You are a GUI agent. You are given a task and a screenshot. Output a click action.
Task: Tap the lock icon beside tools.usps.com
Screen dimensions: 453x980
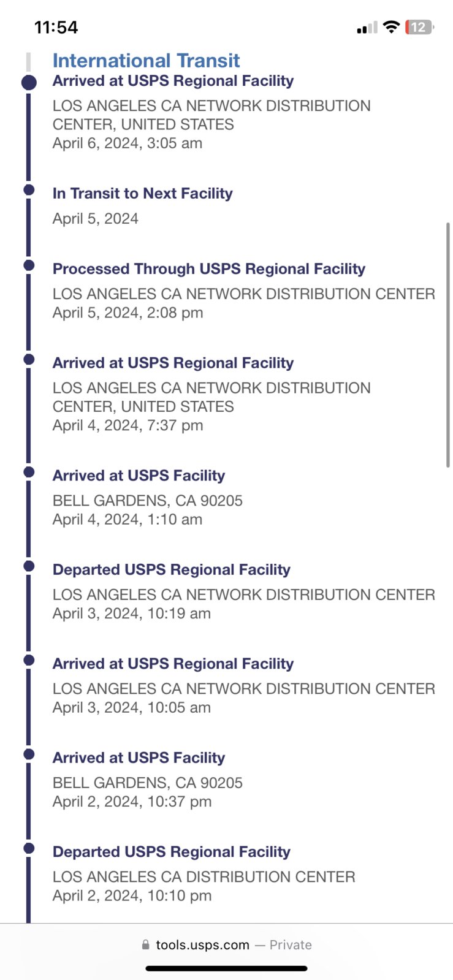tap(145, 944)
